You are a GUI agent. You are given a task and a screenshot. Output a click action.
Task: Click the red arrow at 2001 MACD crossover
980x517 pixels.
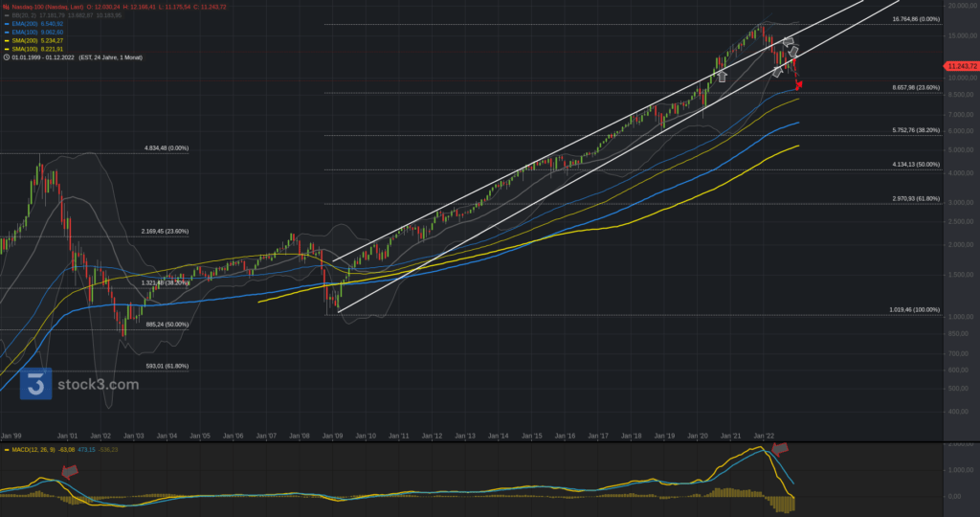[x=69, y=470]
